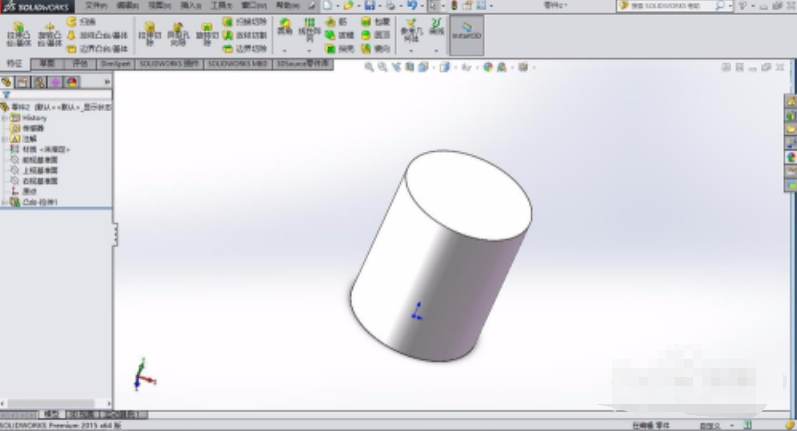This screenshot has height=431, width=797.
Task: Open the PropertyManager tab icon
Action: click(x=23, y=82)
